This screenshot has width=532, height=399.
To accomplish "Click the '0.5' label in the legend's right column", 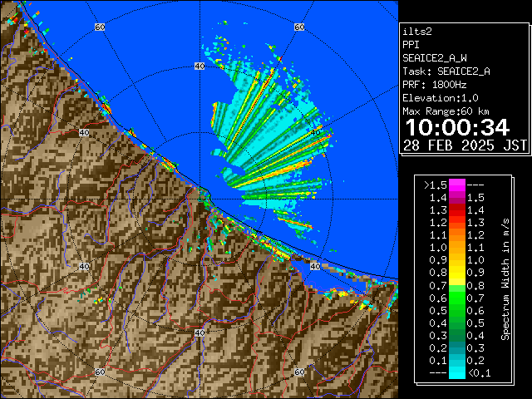I will pos(475,323).
